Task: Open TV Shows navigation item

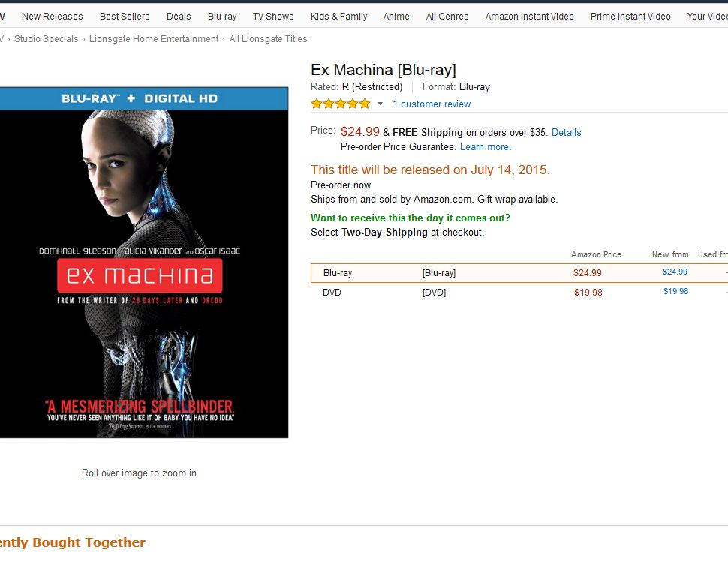Action: tap(273, 17)
